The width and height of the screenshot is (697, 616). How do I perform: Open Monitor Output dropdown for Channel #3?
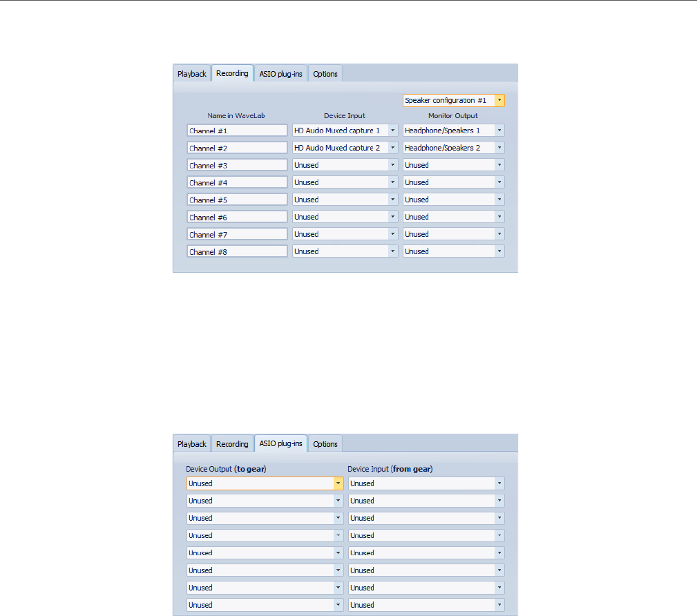453,165
